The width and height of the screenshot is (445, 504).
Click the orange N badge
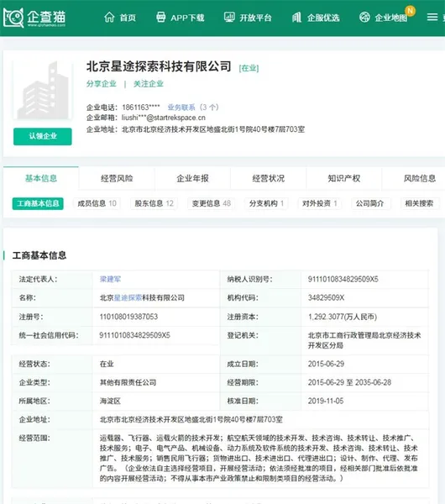410,11
